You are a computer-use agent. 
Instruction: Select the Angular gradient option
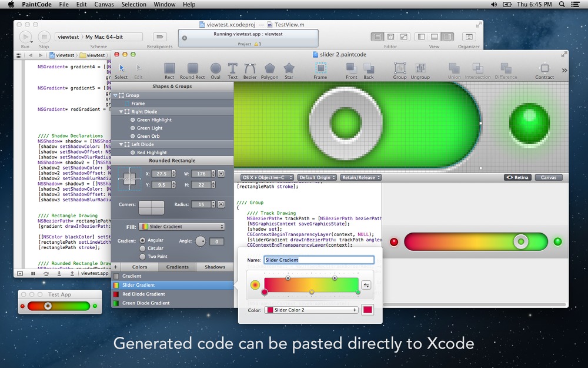coord(142,240)
